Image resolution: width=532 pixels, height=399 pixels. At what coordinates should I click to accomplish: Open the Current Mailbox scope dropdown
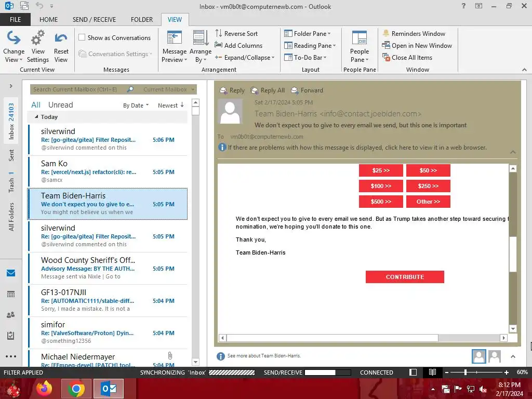(169, 89)
